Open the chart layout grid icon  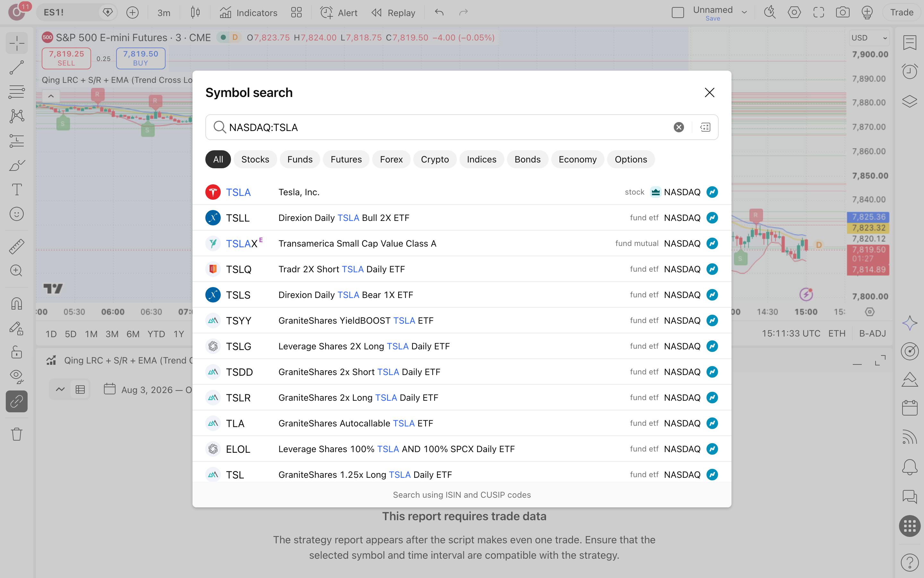pos(296,13)
